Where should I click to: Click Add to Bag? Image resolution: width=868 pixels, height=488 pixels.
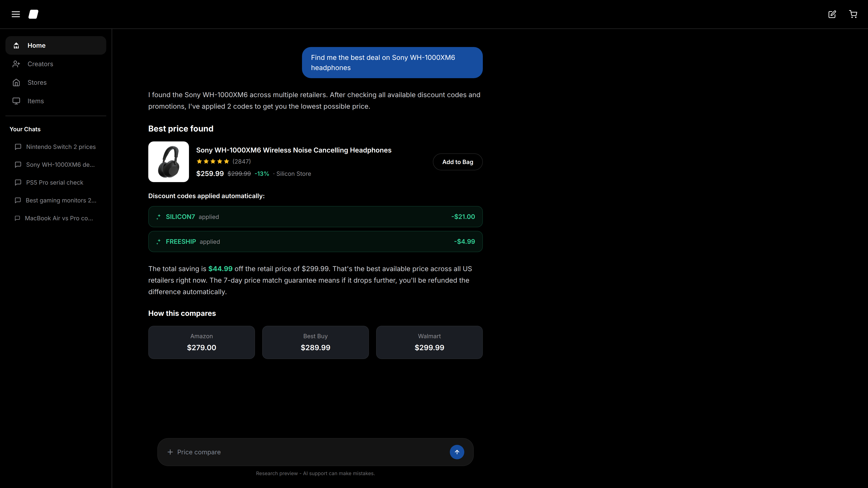point(457,162)
